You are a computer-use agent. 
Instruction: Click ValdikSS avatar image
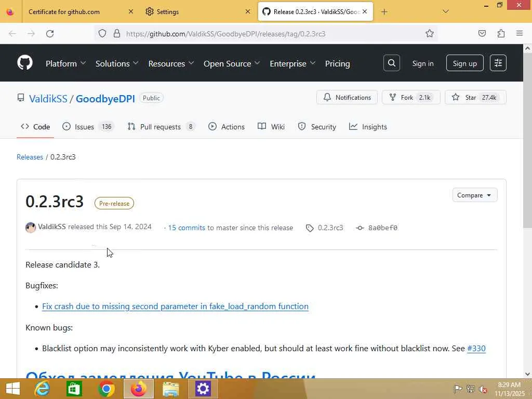click(x=31, y=228)
